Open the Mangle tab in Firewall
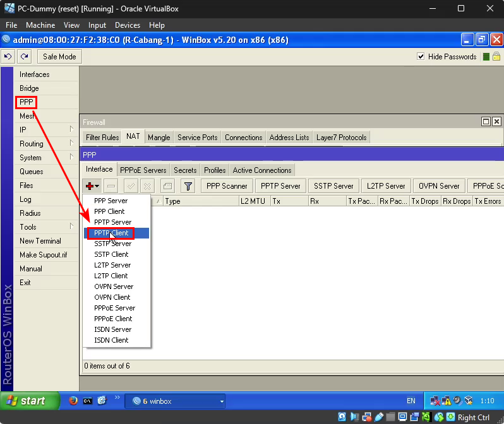This screenshot has width=504, height=424. coord(159,138)
